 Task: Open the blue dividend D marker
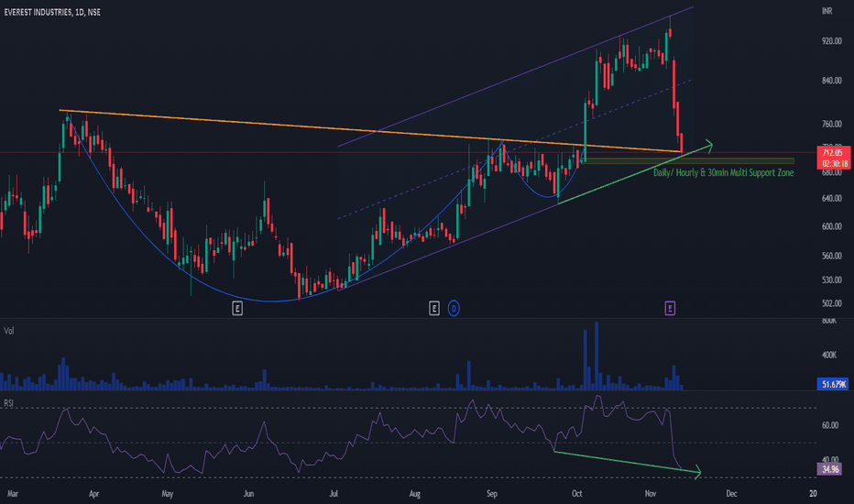[x=454, y=309]
